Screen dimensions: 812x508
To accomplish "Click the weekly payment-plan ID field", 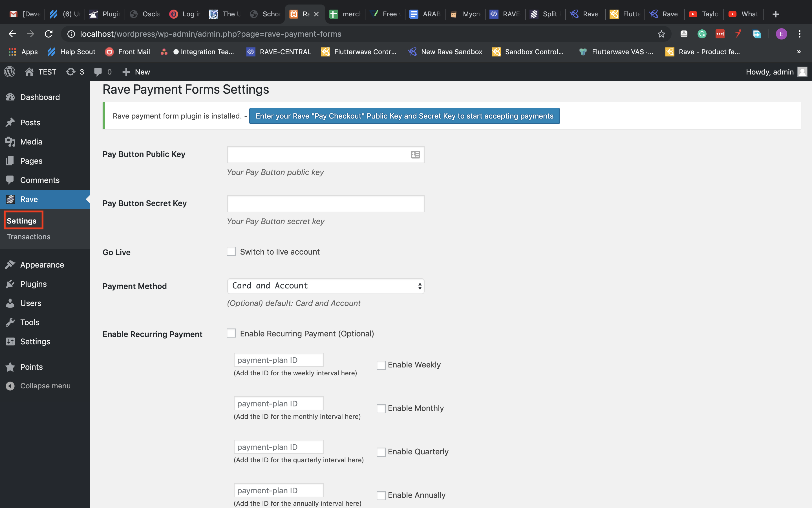I will [279, 360].
